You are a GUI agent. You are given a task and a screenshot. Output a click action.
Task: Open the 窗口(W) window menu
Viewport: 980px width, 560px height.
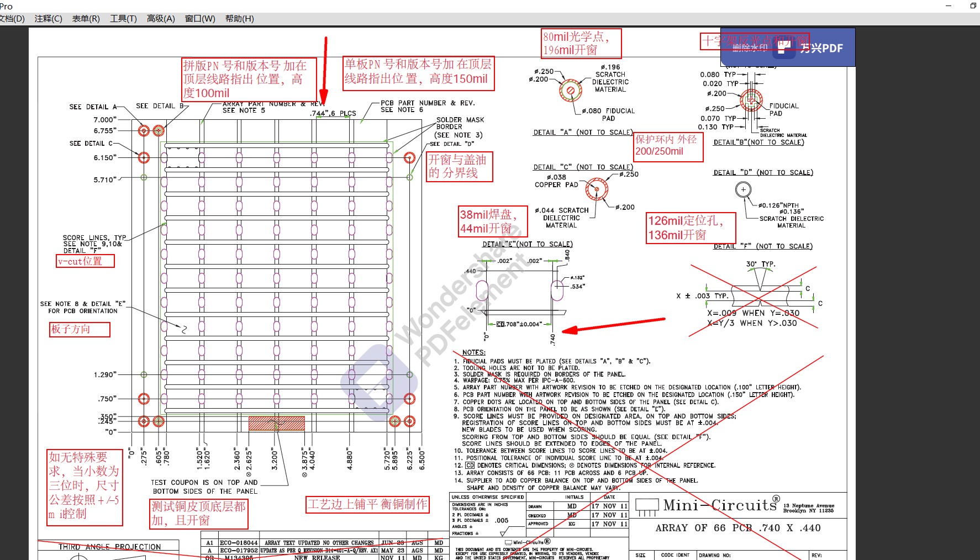(x=200, y=18)
